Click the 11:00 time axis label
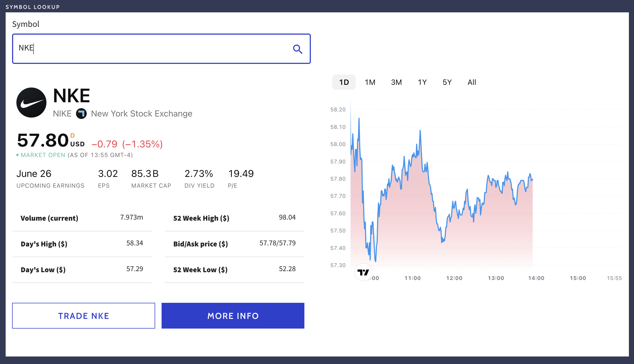The image size is (634, 364). (x=413, y=278)
